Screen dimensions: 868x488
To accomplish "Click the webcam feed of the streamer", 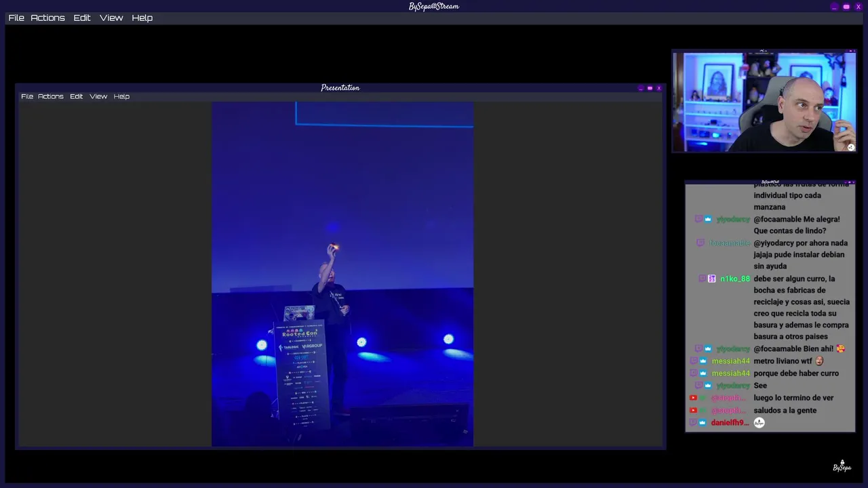I will coord(764,102).
